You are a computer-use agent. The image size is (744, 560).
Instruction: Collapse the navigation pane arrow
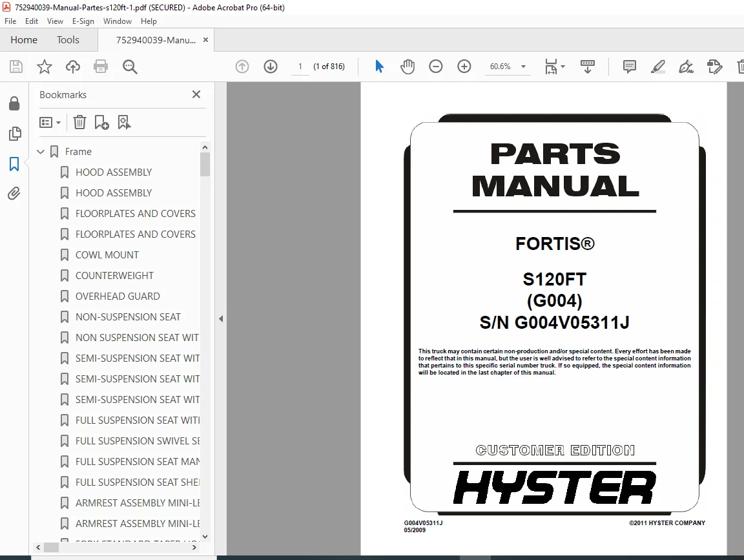tap(221, 319)
